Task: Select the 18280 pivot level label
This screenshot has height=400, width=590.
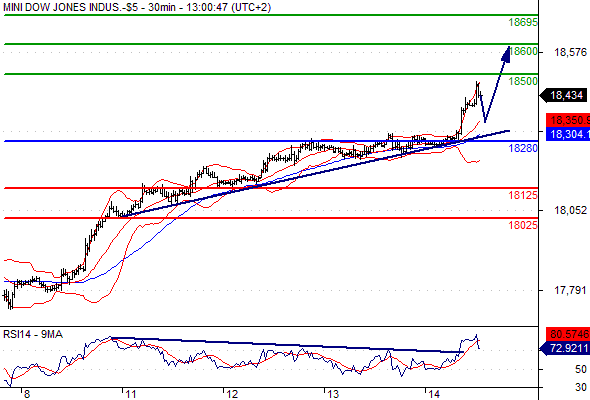Action: click(523, 148)
